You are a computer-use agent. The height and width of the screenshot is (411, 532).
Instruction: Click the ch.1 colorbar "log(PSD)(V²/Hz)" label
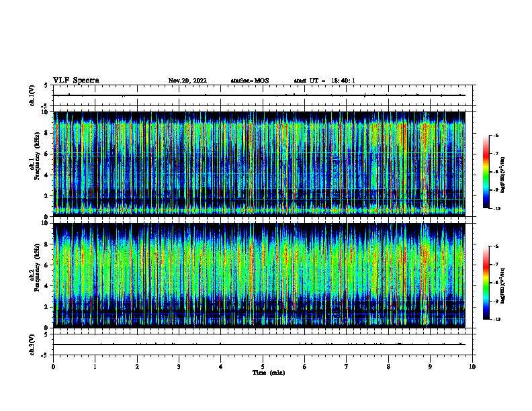coord(503,175)
